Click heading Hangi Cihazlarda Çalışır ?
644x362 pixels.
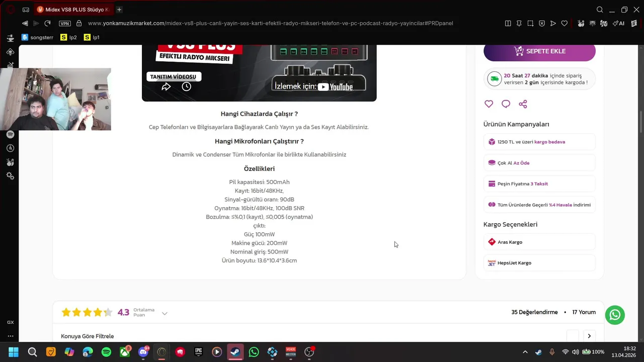click(259, 114)
